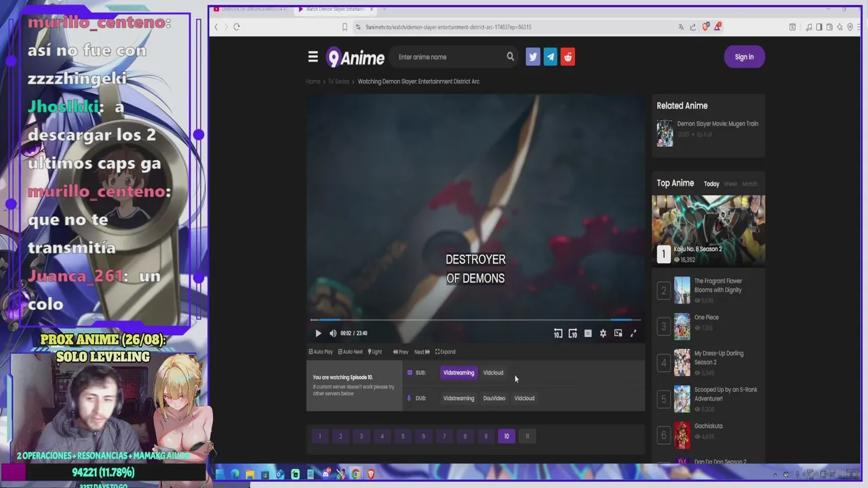Open the Windows Start button
The width and height of the screenshot is (868, 488).
point(220,474)
